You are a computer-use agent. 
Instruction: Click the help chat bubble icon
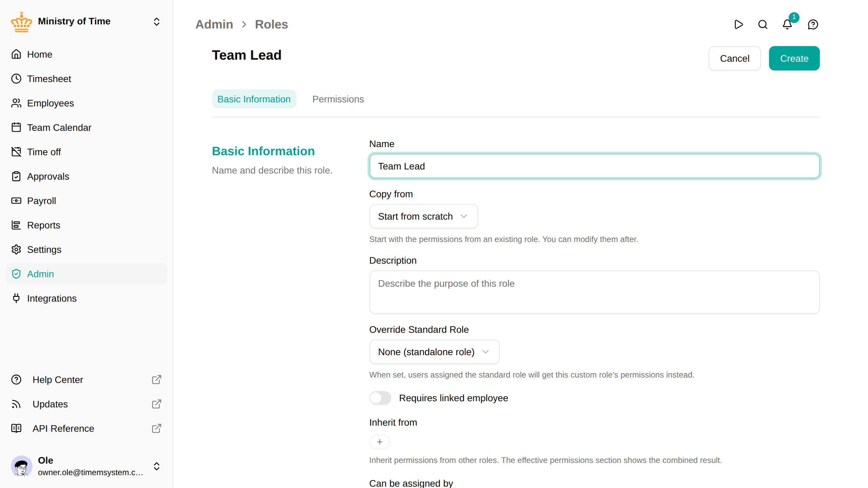click(x=813, y=24)
